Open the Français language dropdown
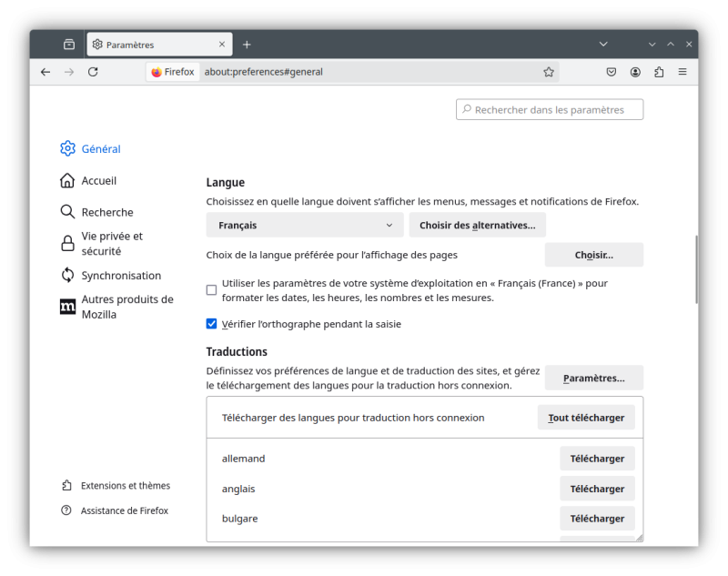 pyautogui.click(x=305, y=225)
